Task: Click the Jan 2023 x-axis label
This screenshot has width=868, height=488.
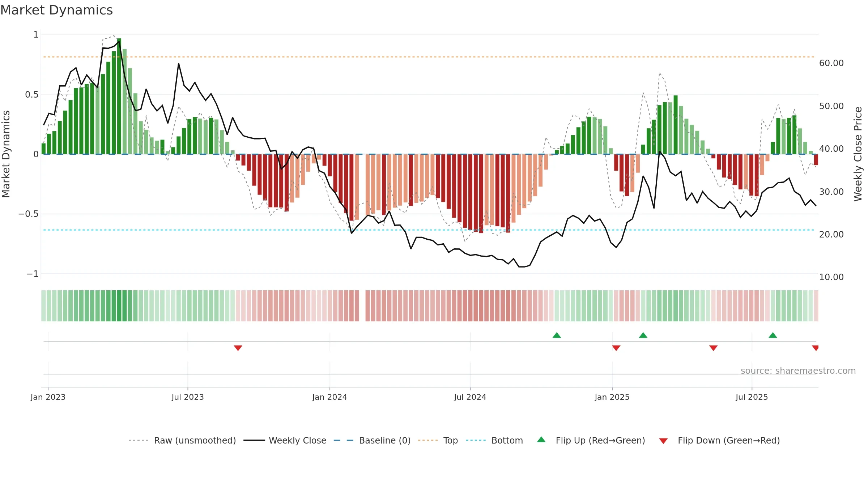Action: 48,397
